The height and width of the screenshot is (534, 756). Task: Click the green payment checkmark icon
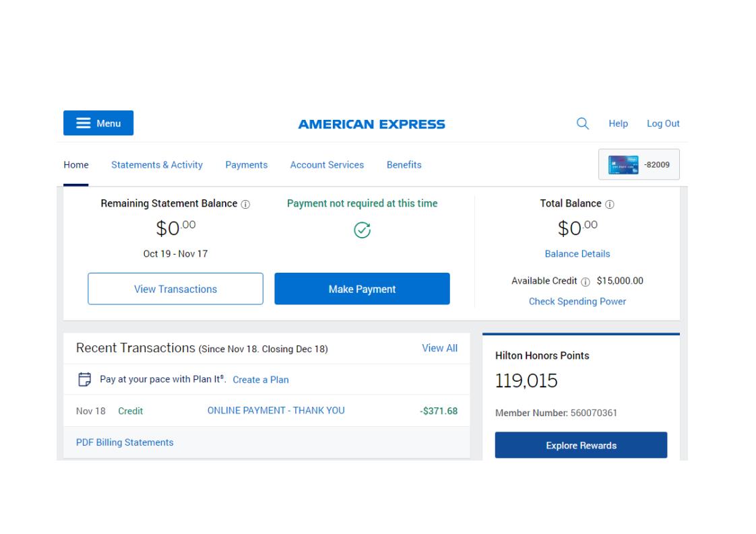click(x=362, y=230)
